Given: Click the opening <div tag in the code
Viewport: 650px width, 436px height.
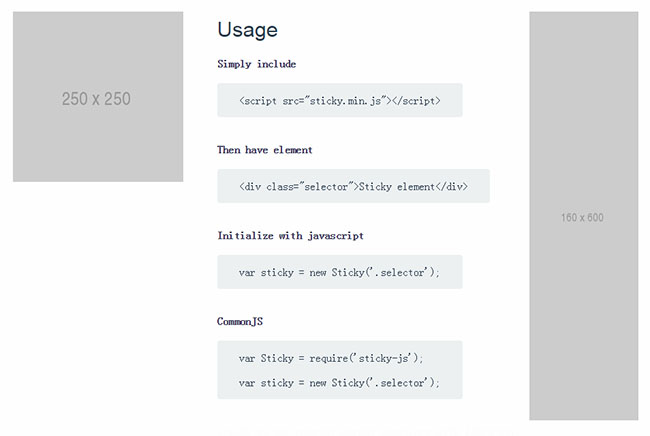Looking at the screenshot, I should (x=250, y=187).
